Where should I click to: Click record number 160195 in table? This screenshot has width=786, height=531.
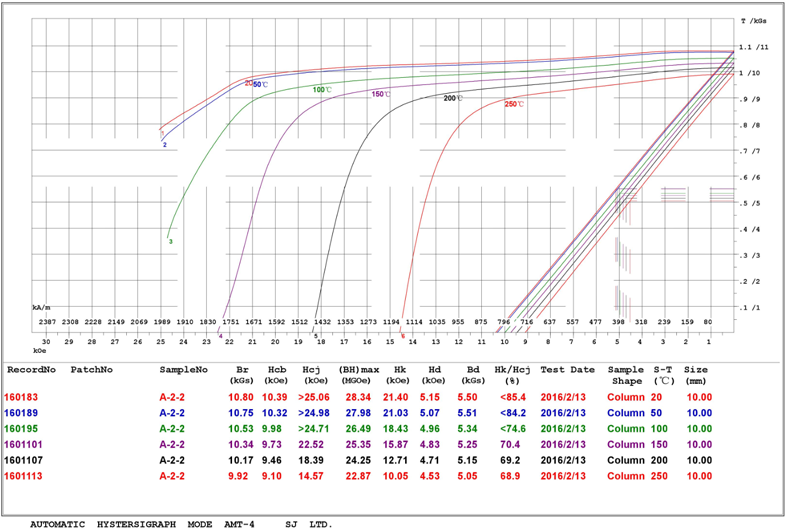22,427
